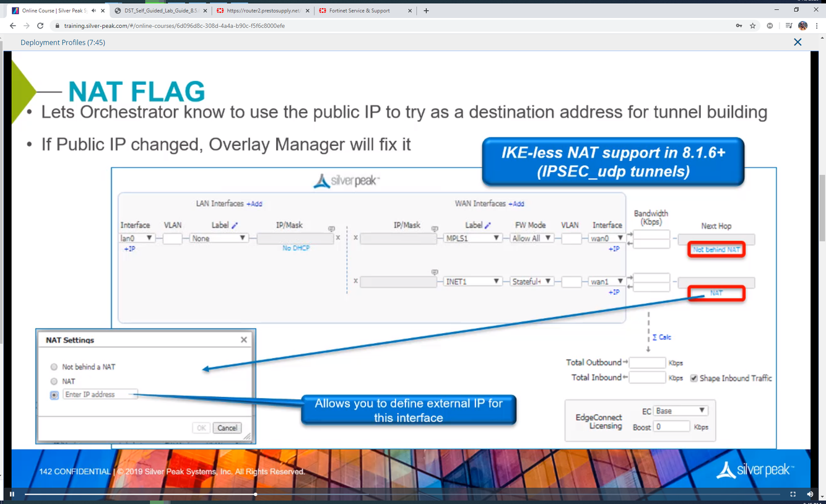Open the wan0 interface dropdown

pos(607,238)
